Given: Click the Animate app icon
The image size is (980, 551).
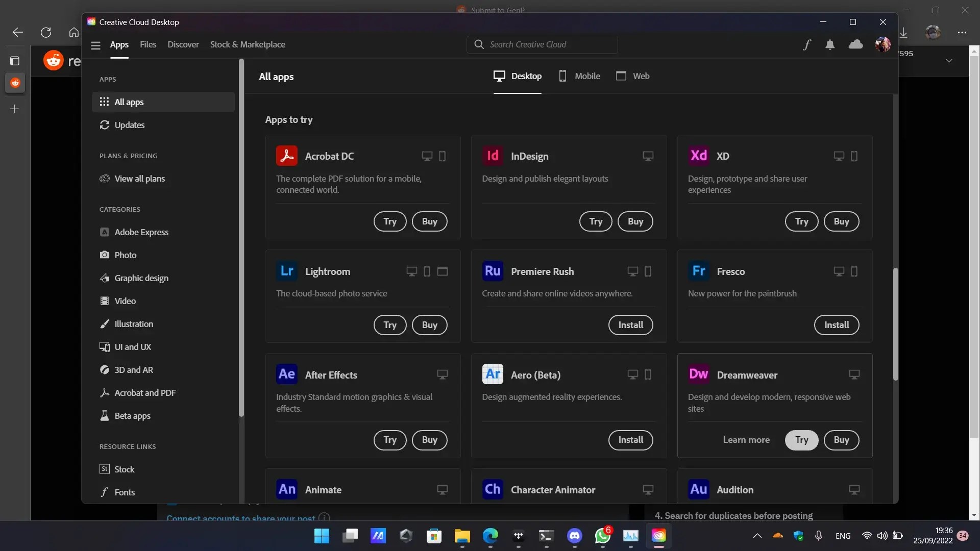Looking at the screenshot, I should point(287,490).
